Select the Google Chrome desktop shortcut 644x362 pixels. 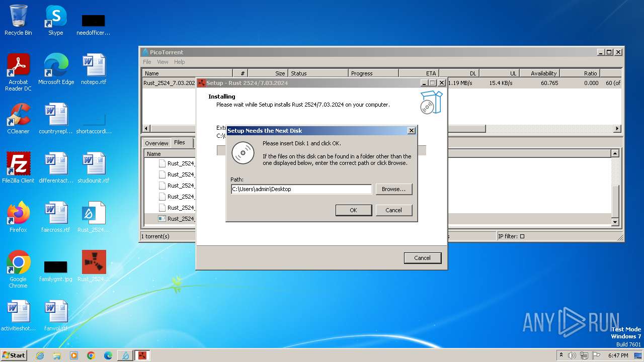pyautogui.click(x=18, y=269)
